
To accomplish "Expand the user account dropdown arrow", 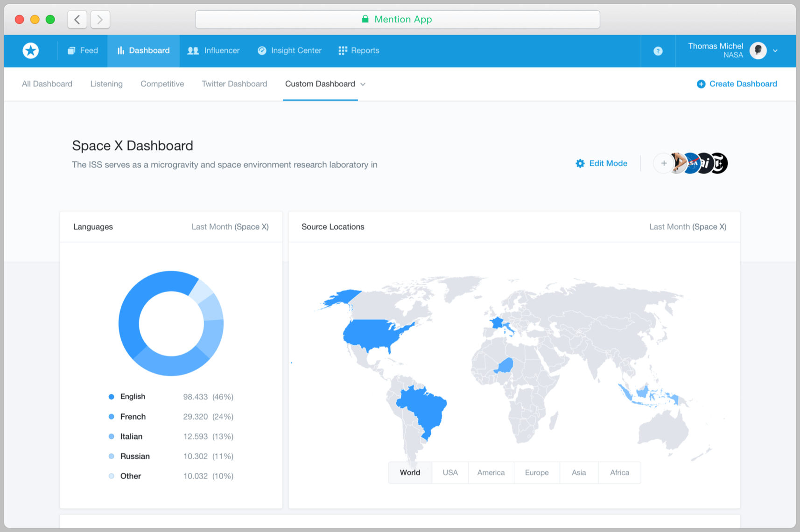I will coord(775,51).
